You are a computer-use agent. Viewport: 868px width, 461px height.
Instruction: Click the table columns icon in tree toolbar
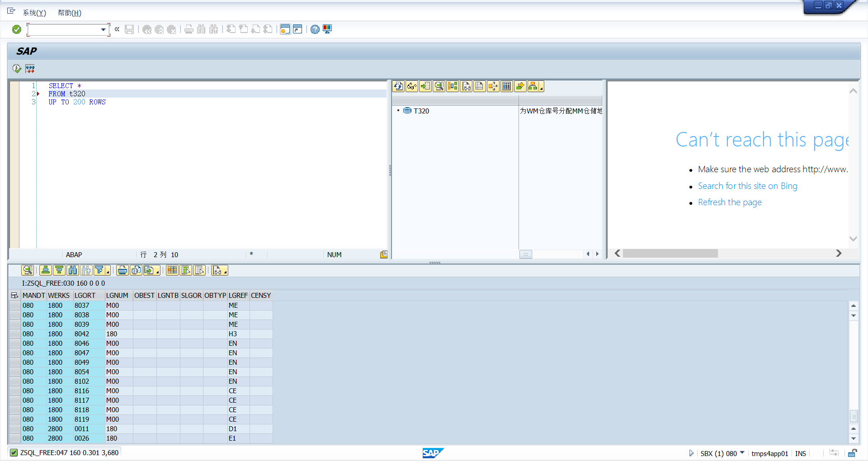507,86
